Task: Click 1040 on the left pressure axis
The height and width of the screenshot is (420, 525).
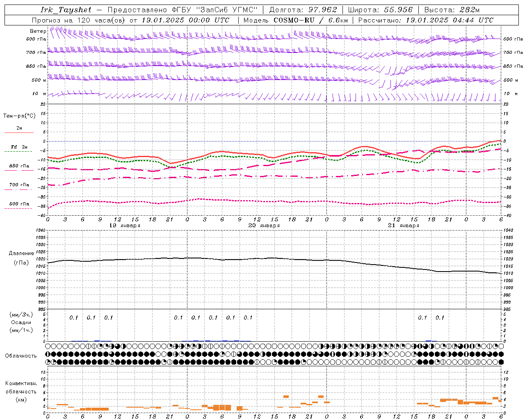Action: tap(41, 231)
